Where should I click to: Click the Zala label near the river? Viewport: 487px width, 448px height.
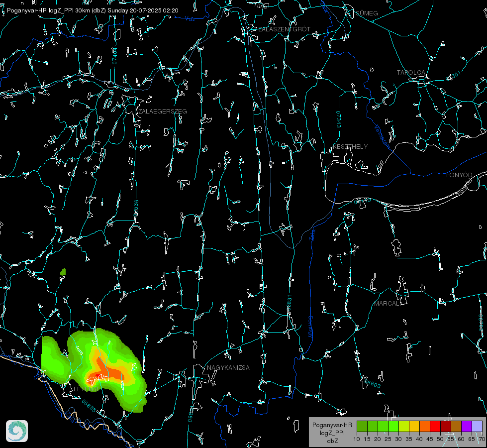pyautogui.click(x=312, y=234)
